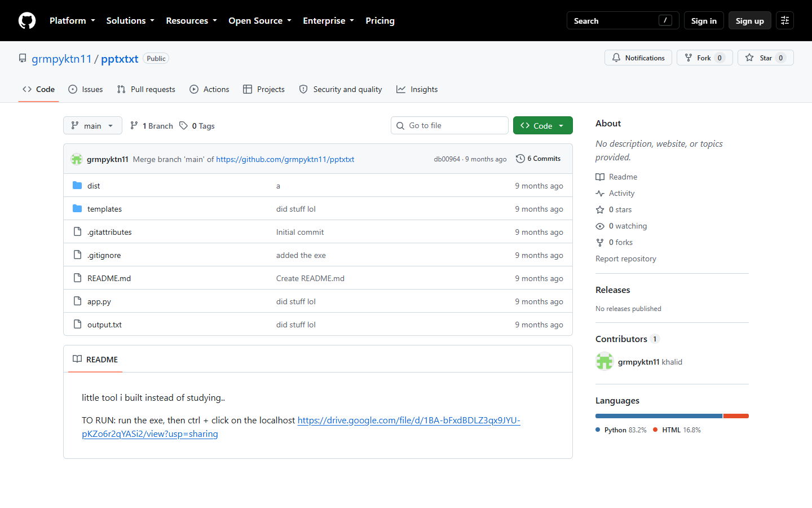Click the Sign up button
Image resolution: width=812 pixels, height=508 pixels.
point(749,21)
